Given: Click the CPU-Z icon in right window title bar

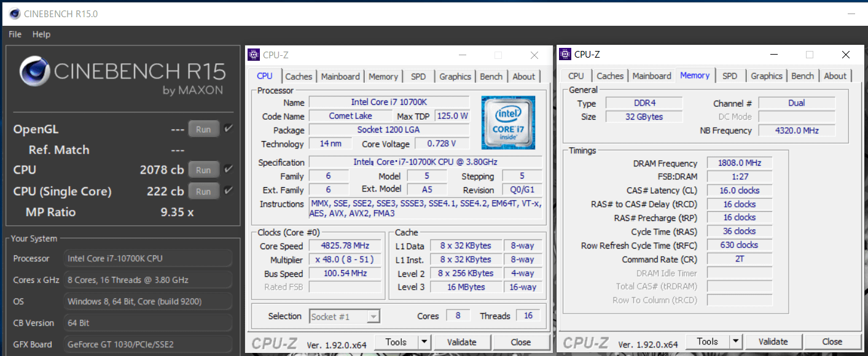Looking at the screenshot, I should click(565, 54).
